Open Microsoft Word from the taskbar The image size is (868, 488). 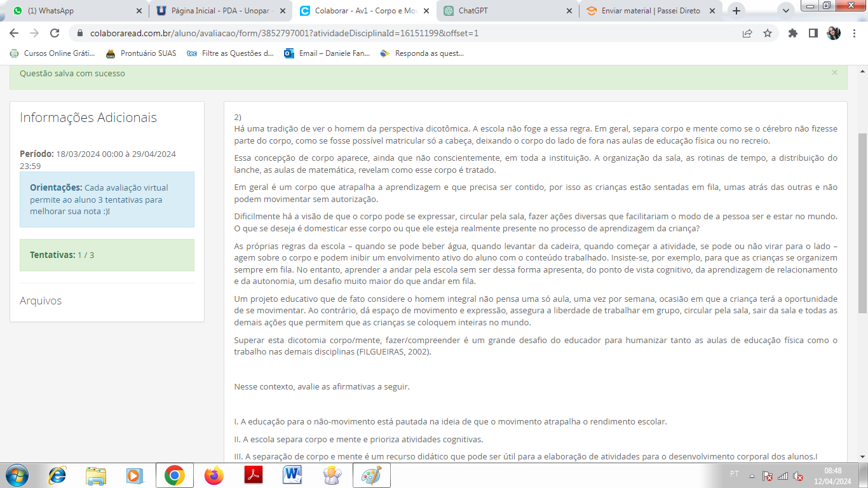click(x=292, y=475)
